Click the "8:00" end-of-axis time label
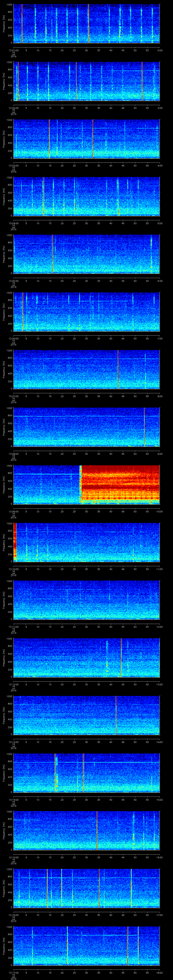Screen dimensions: 173x980 (x=160, y=396)
